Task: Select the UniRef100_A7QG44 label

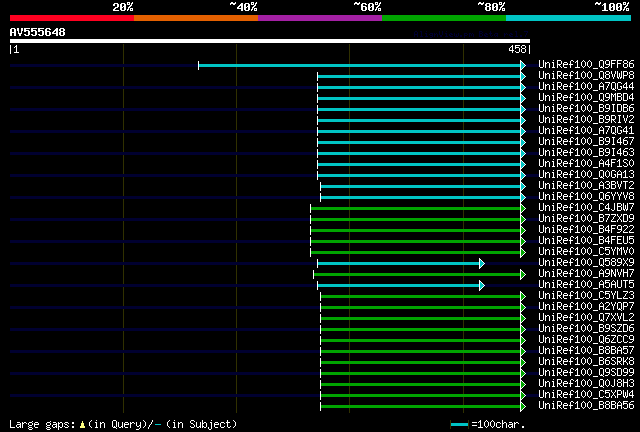Action: [586, 87]
